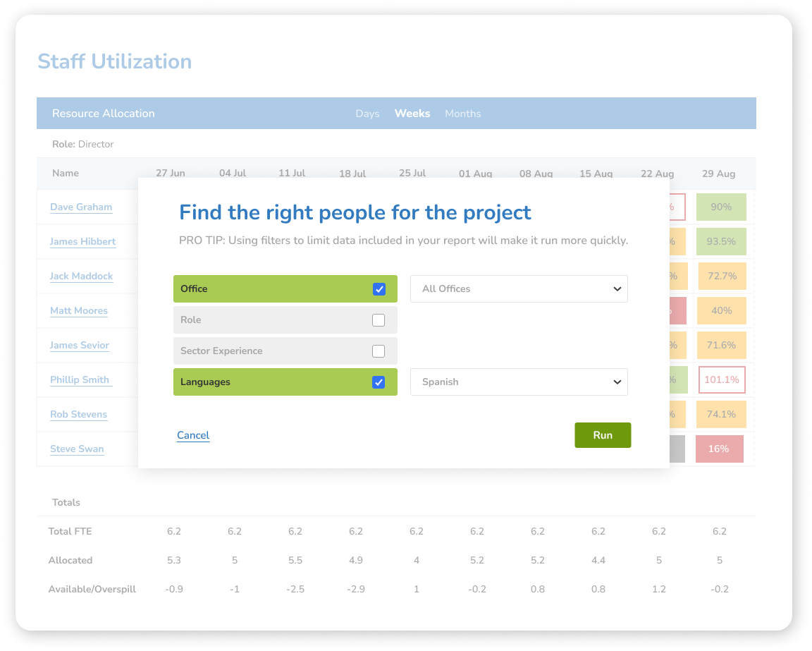Open Phillip Smith's profile link
This screenshot has width=812, height=651.
[x=80, y=379]
